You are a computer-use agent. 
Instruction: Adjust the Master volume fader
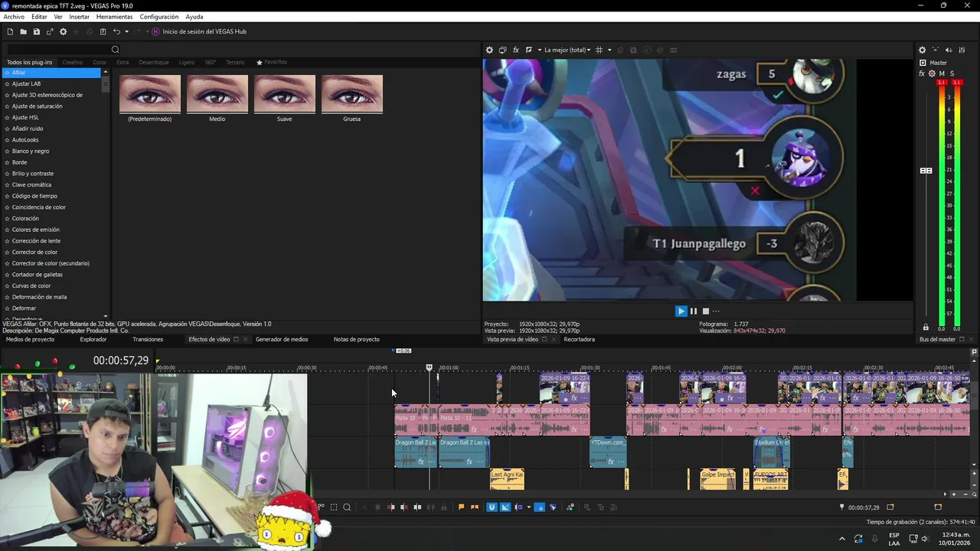click(x=926, y=171)
